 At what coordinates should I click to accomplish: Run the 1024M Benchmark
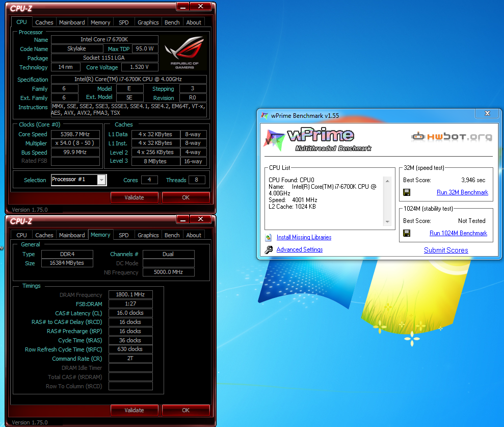(x=458, y=233)
